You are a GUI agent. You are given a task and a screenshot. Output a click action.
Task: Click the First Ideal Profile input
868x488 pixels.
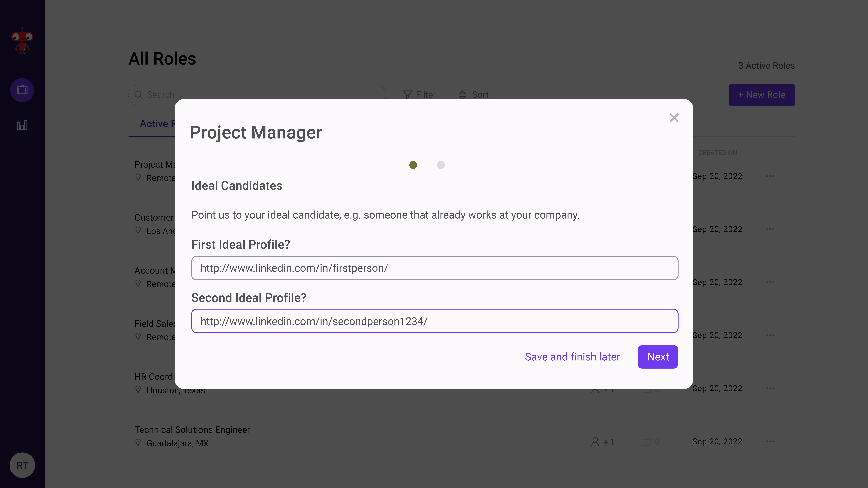click(x=435, y=268)
